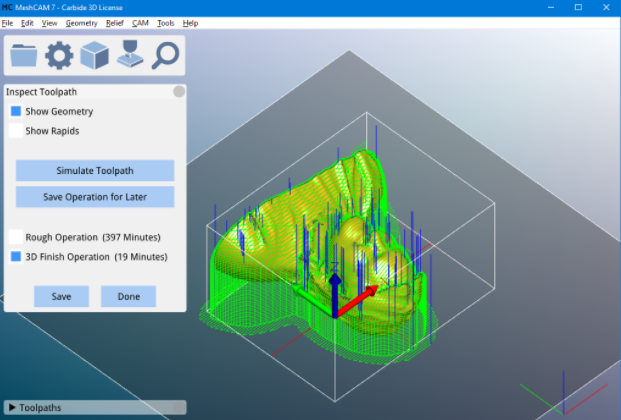The image size is (621, 420).
Task: Open the File menu
Action: point(7,23)
